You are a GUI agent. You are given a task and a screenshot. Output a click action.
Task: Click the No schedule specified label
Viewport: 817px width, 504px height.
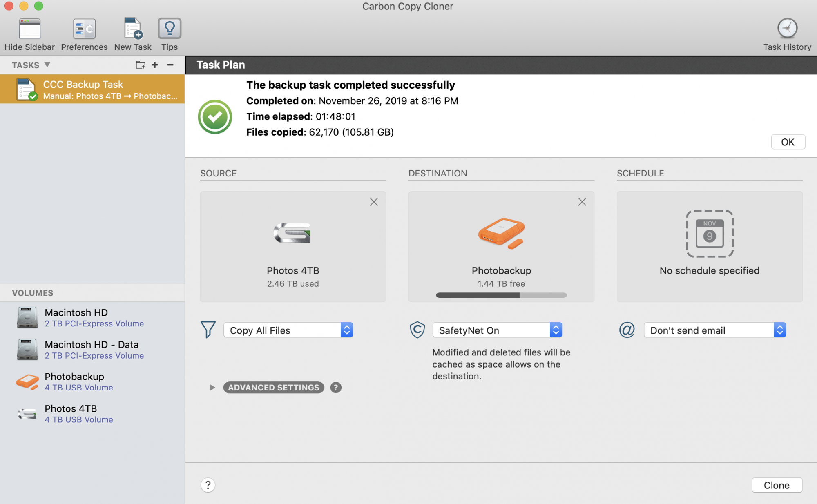[710, 270]
